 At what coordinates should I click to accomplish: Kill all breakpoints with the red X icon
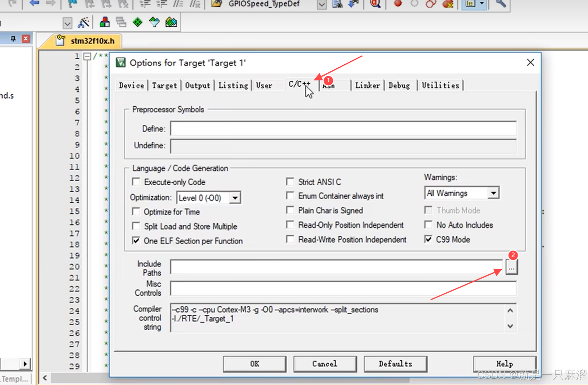(x=448, y=3)
